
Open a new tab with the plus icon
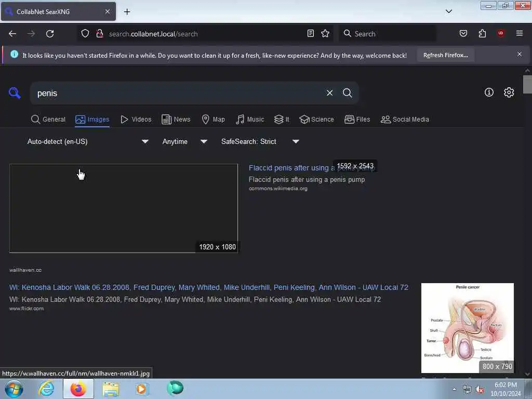[127, 11]
